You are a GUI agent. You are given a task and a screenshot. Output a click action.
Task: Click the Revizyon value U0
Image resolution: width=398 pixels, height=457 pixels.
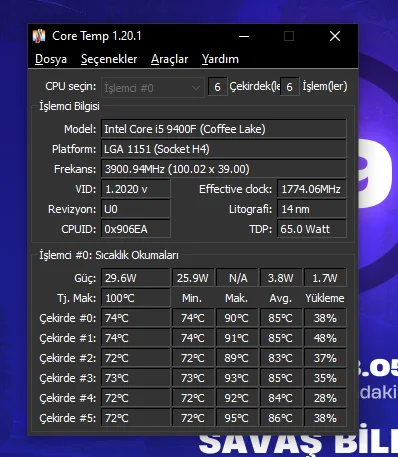click(x=136, y=209)
